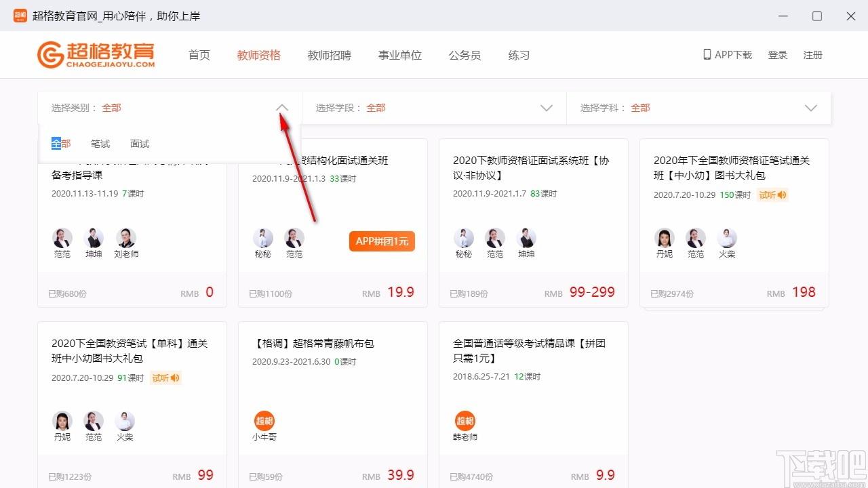This screenshot has height=488, width=868.
Task: Minimize the 超格教育 window
Action: coord(784,16)
